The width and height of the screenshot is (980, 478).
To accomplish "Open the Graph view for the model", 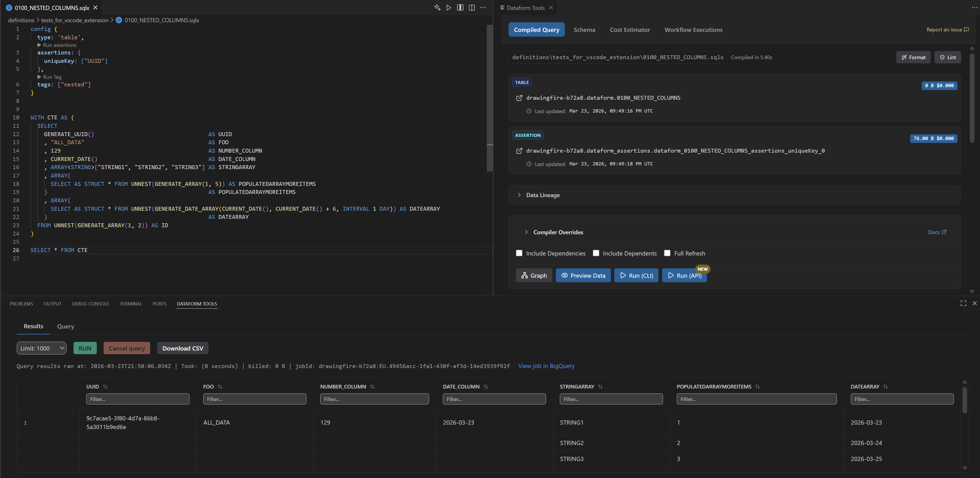I will [534, 275].
